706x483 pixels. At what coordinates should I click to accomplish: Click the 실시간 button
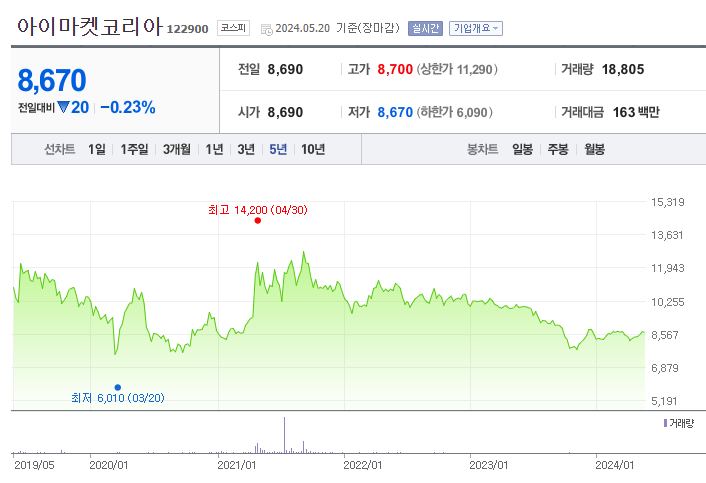425,28
